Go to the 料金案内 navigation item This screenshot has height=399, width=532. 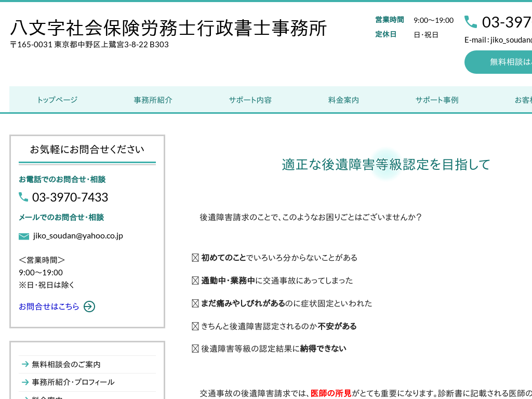point(343,100)
